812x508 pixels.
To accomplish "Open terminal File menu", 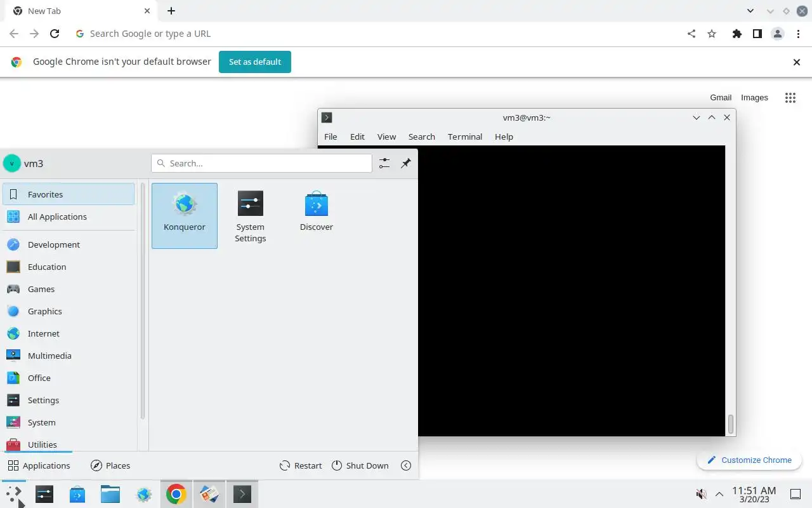I will [331, 137].
